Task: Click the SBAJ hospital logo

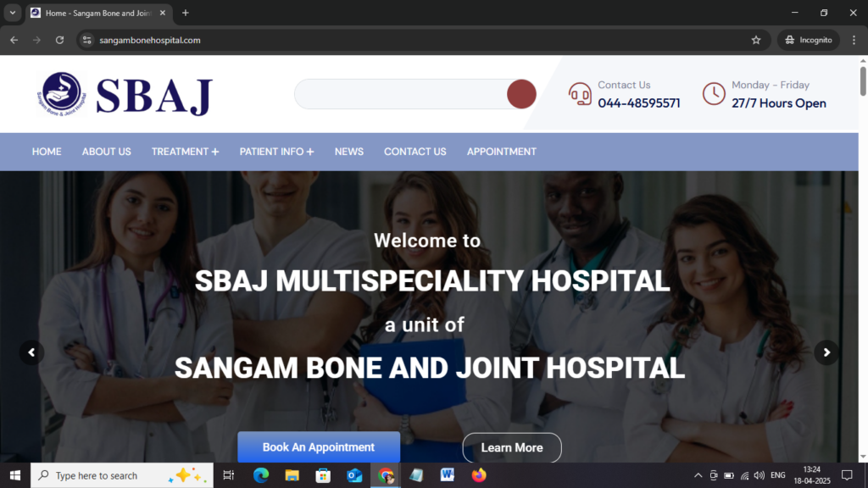Action: pyautogui.click(x=124, y=95)
